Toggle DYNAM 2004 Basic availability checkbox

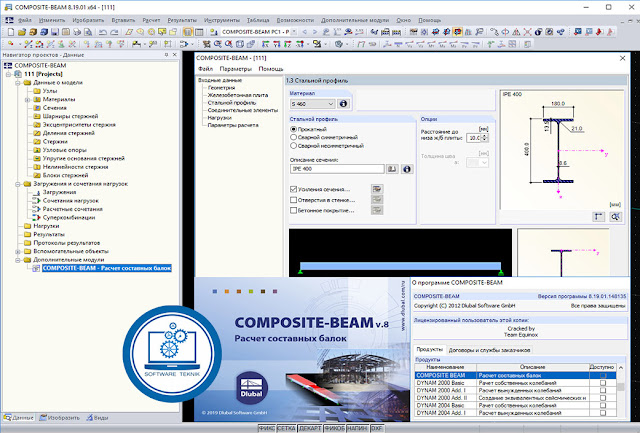click(x=603, y=405)
